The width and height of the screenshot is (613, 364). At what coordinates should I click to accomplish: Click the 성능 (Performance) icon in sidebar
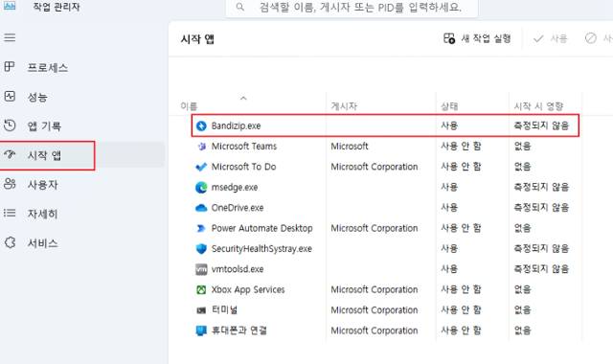click(x=10, y=96)
